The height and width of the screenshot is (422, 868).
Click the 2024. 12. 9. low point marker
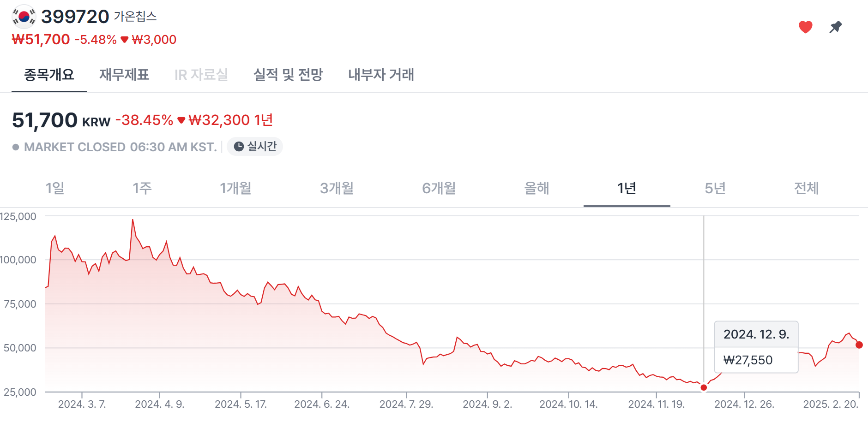point(704,387)
